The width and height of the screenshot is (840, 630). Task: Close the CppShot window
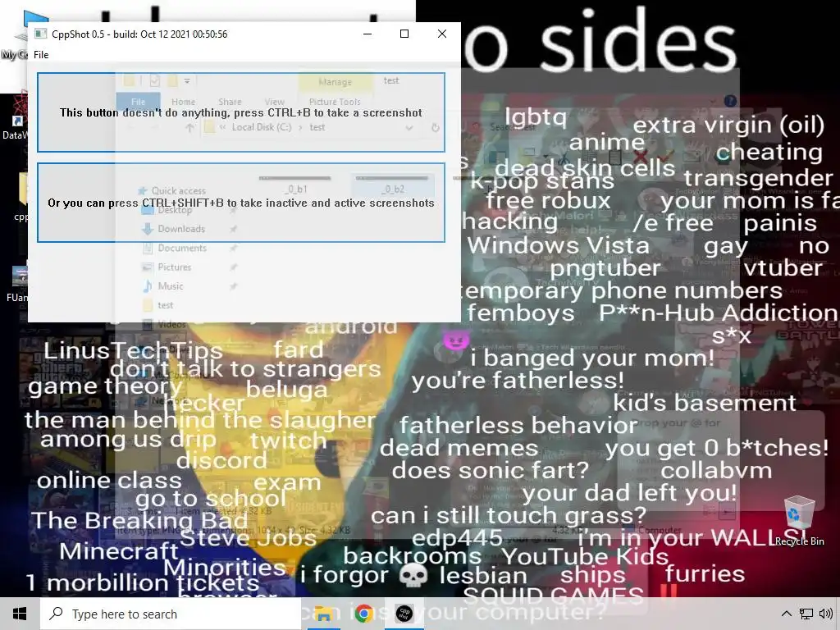point(442,34)
